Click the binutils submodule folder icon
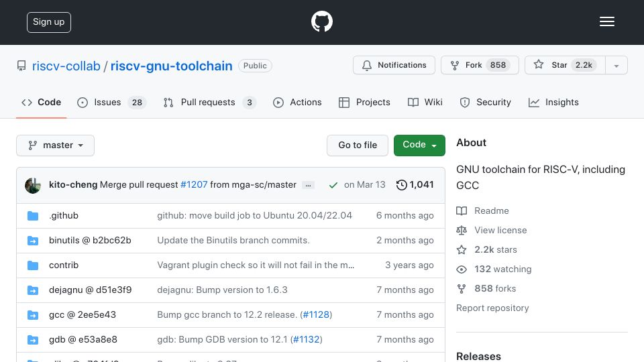 tap(33, 241)
